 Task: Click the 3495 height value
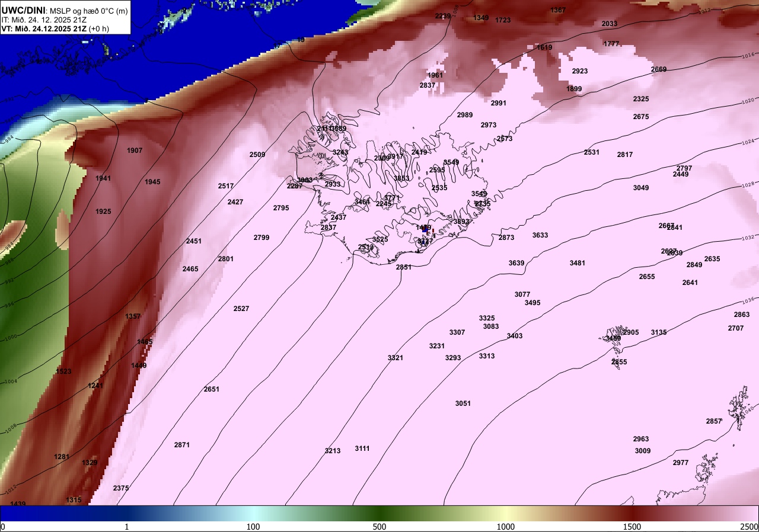532,303
